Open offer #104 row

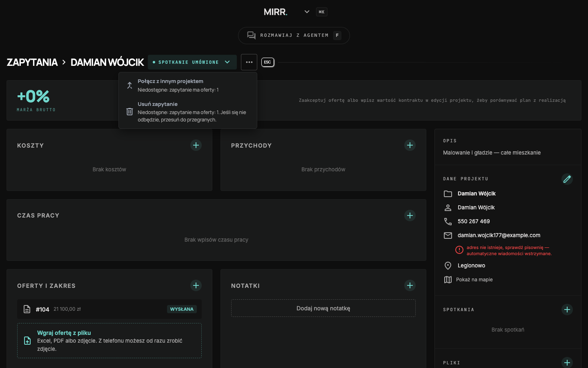(x=109, y=309)
